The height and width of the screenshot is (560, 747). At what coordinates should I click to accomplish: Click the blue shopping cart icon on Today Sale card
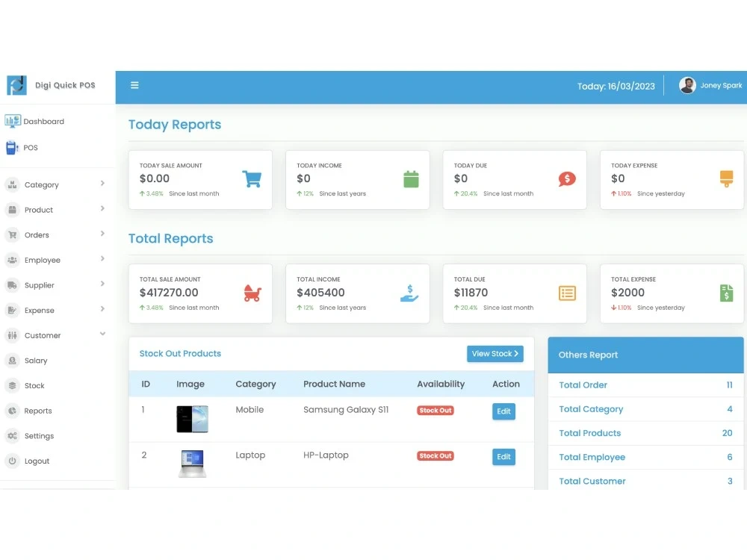[252, 179]
